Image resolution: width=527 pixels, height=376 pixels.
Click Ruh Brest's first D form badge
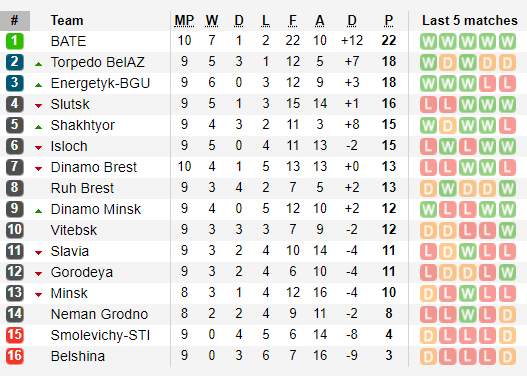click(428, 189)
